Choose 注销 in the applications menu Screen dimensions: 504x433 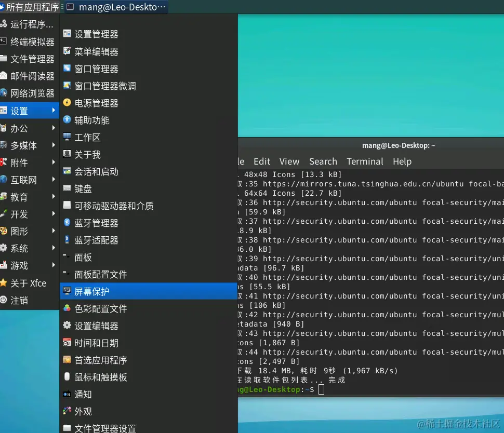(30, 300)
